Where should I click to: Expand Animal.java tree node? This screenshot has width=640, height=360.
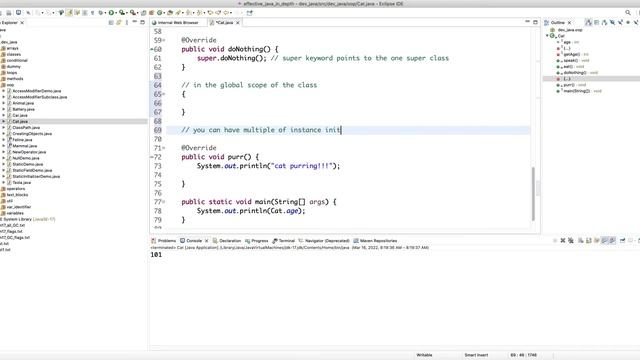click(x=4, y=103)
